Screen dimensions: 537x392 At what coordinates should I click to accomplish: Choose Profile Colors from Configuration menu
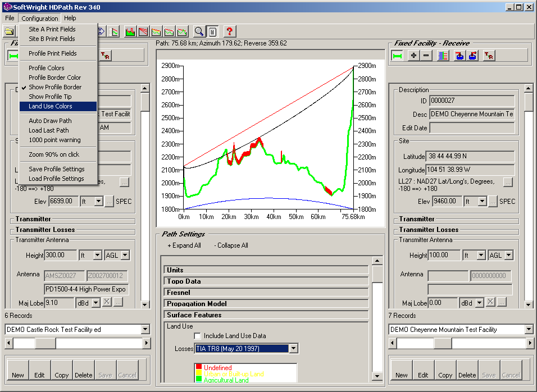(47, 68)
